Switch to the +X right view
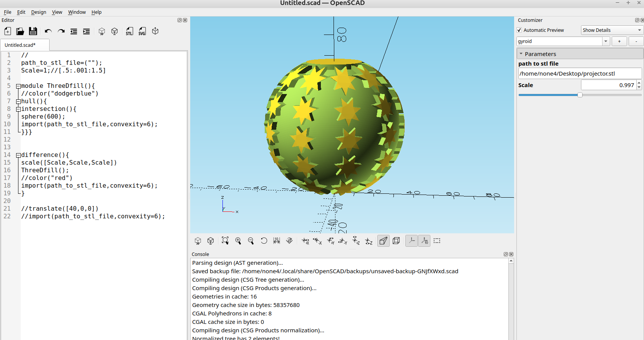644x340 pixels. tap(305, 241)
